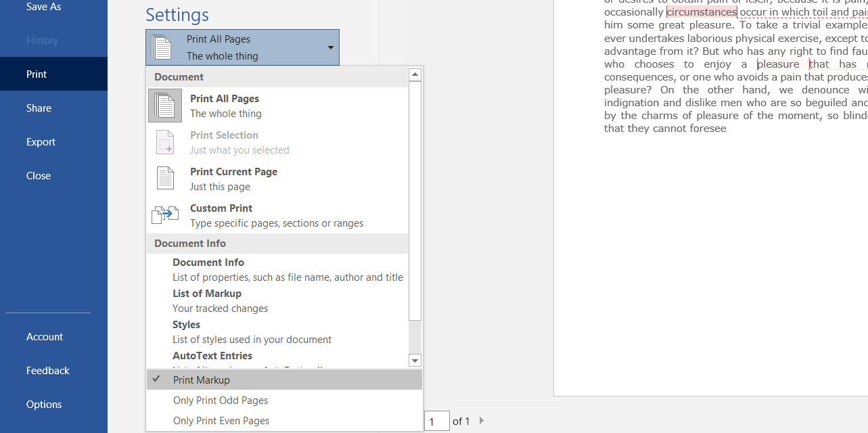Click scroll down arrow of dropdown list
Screen dimensions: 868x433
pyautogui.click(x=415, y=361)
